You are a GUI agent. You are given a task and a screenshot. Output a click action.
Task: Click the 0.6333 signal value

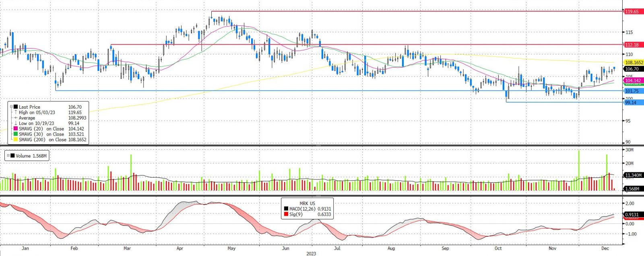324,214
